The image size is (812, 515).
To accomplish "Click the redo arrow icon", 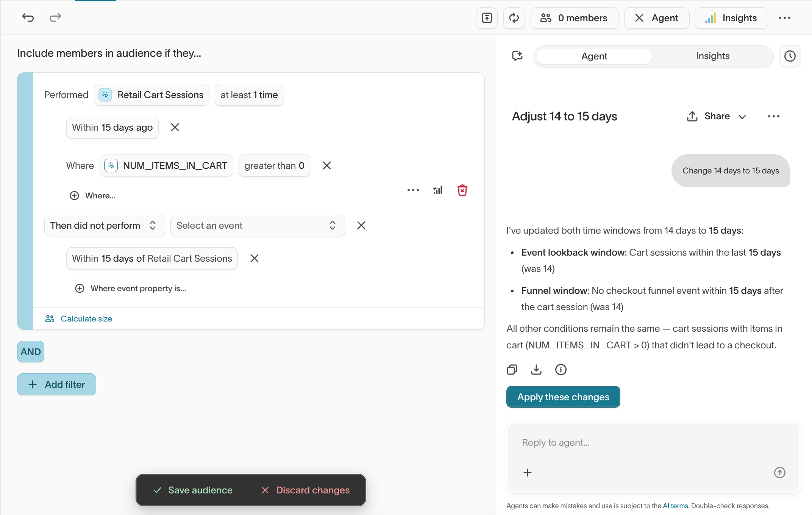I will (55, 17).
